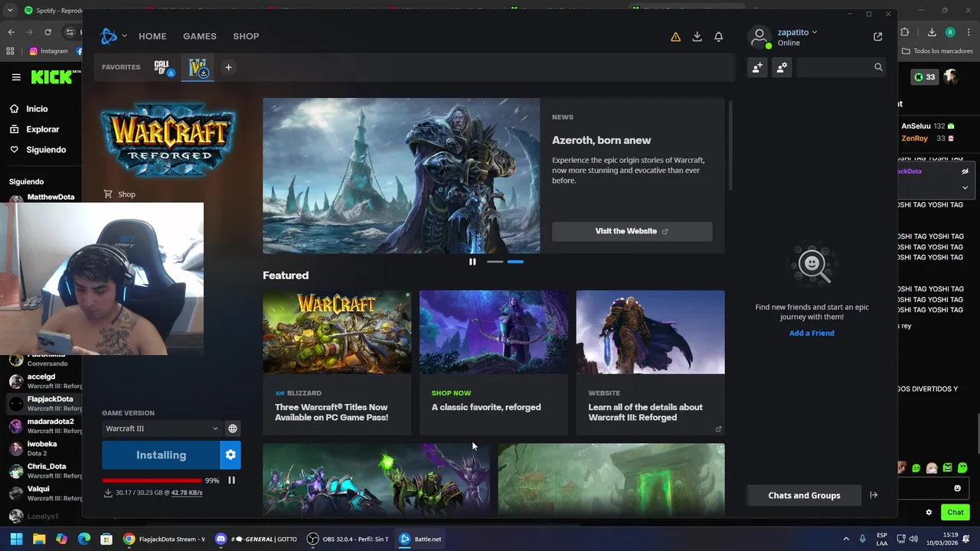Viewport: 980px width, 551px height.
Task: Open the region globe icon
Action: tap(233, 429)
